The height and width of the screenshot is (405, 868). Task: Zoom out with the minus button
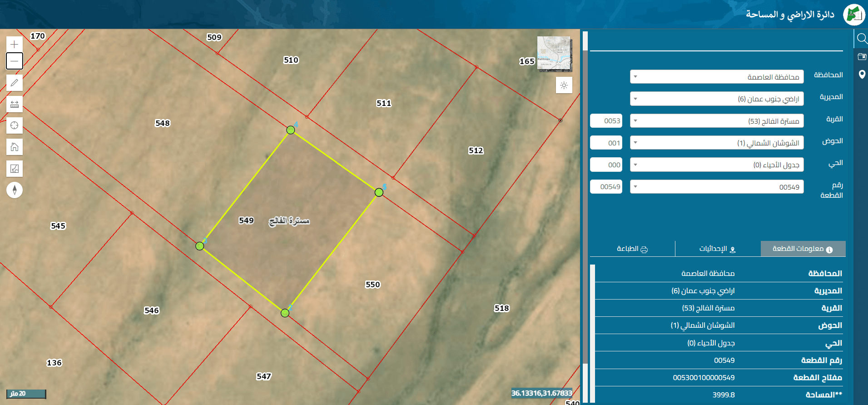coord(15,61)
